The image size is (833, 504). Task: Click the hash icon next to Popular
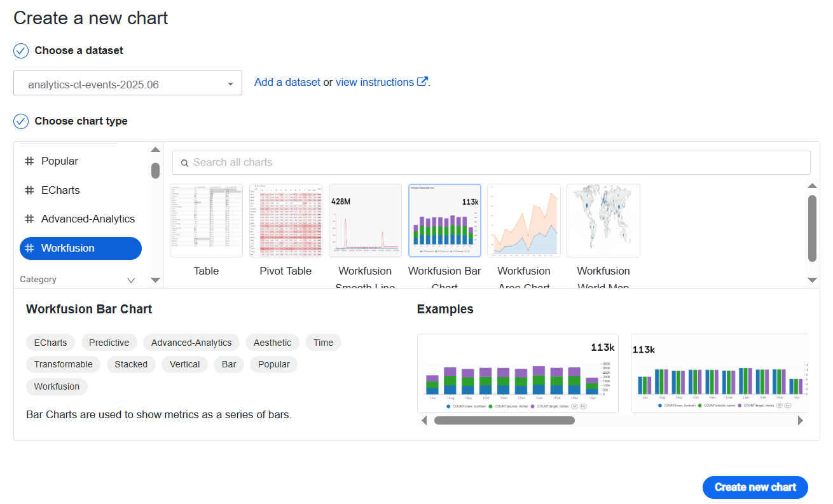coord(29,161)
